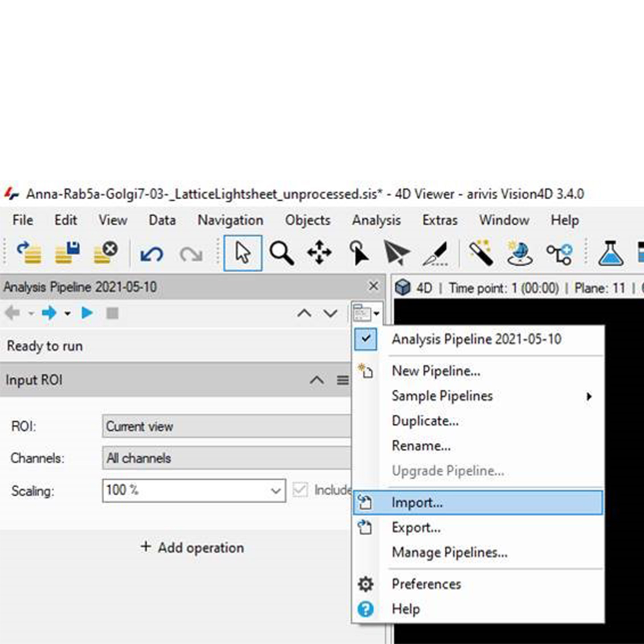Collapse the Input ROI section
The height and width of the screenshot is (644, 644).
point(317,380)
